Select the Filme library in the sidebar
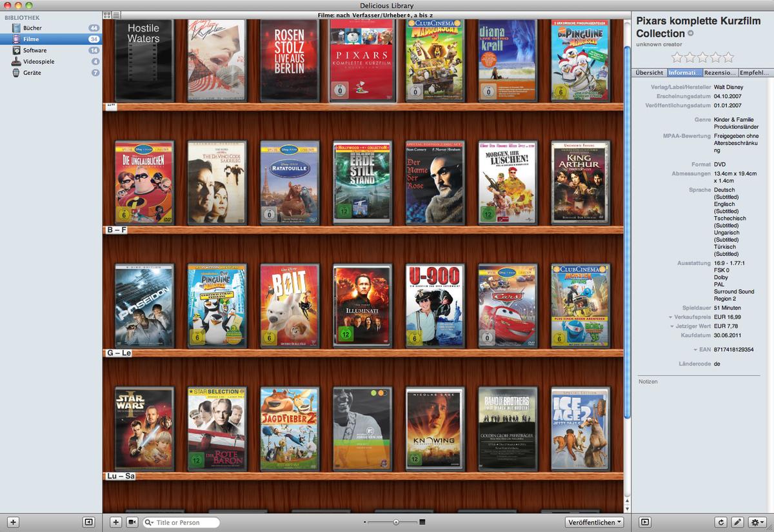774x532 pixels. coord(51,39)
